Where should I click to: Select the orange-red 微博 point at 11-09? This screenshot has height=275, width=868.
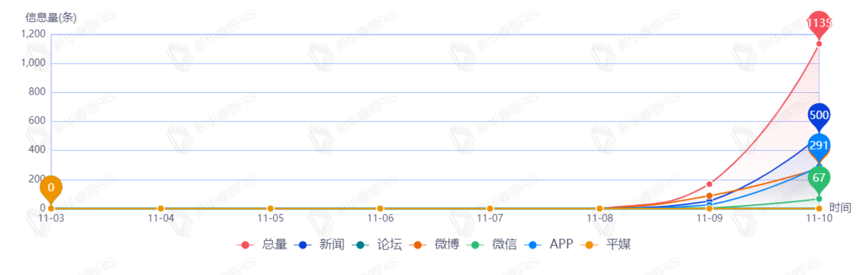tap(709, 196)
